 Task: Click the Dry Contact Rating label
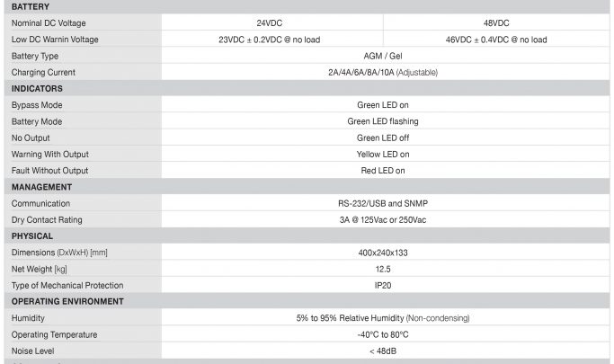click(x=47, y=220)
